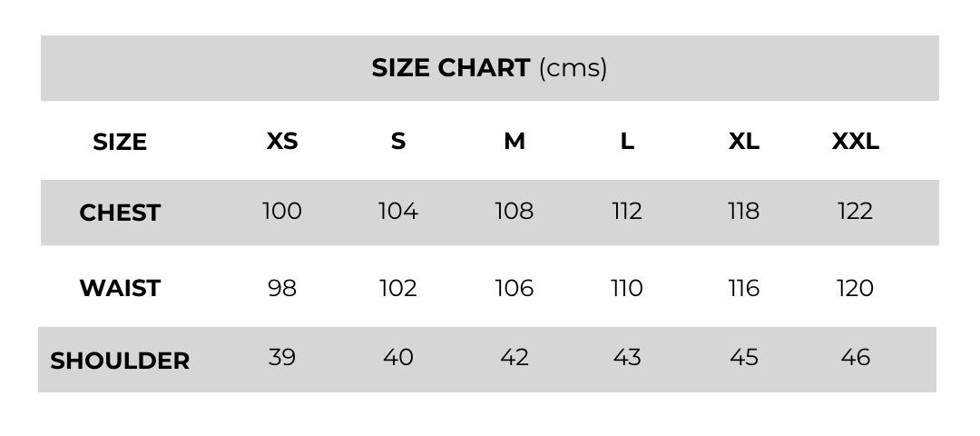Click the SIZE header label
This screenshot has width=980, height=436.
tap(120, 143)
